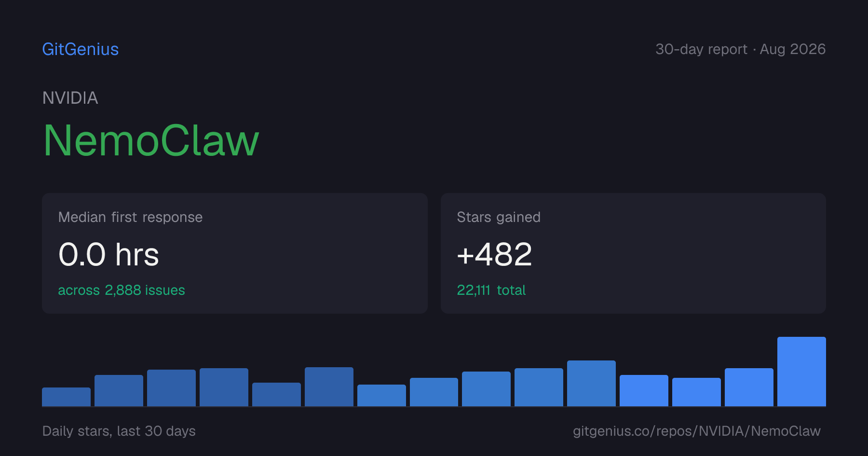
Task: Click the "22,111 total" text
Action: pyautogui.click(x=491, y=290)
